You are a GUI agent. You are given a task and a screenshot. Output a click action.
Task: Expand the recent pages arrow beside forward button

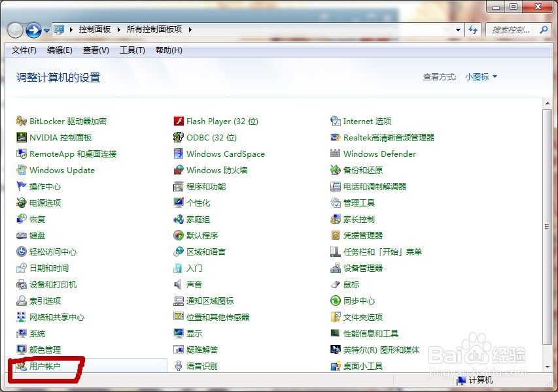point(47,30)
